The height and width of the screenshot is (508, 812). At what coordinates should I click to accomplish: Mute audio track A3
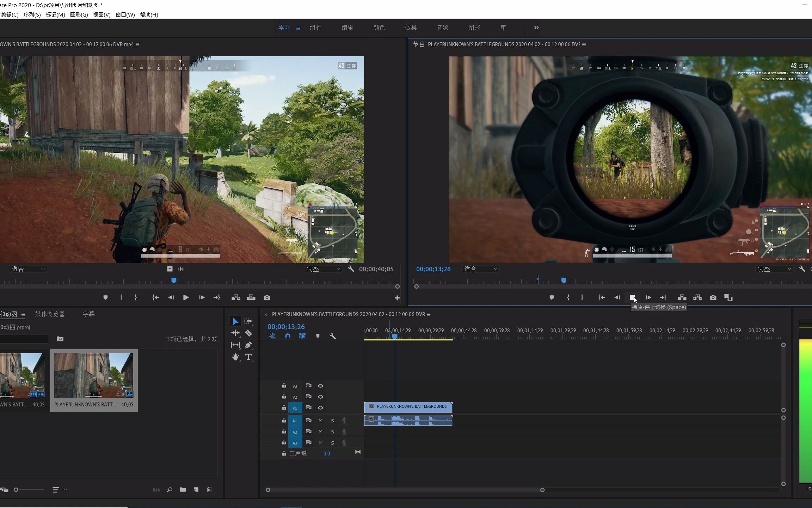tap(320, 443)
